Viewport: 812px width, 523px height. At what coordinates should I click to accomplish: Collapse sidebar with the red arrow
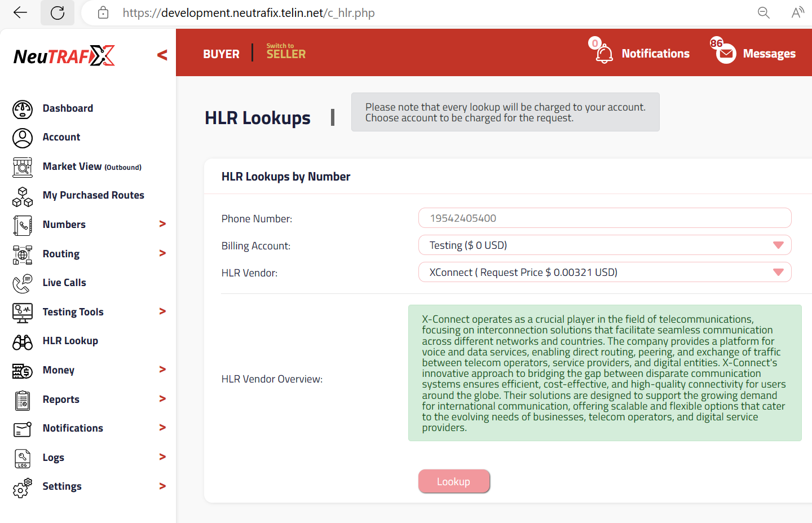162,55
